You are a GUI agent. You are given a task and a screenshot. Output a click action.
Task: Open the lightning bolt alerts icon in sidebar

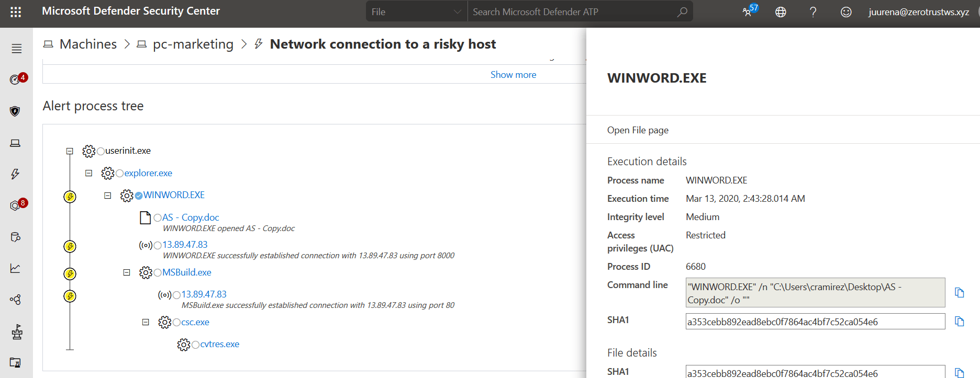click(15, 174)
